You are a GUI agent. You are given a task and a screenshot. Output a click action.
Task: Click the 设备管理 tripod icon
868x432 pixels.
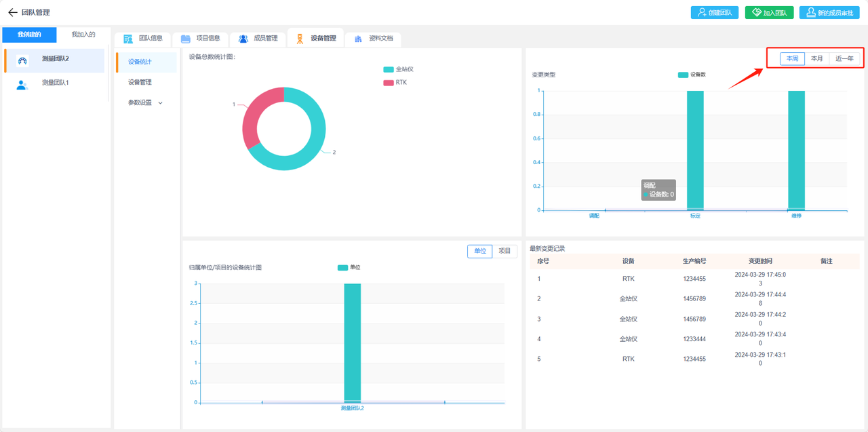pos(299,39)
